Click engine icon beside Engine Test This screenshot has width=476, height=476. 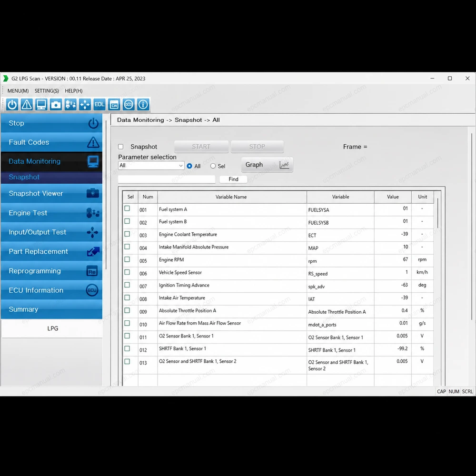[93, 213]
